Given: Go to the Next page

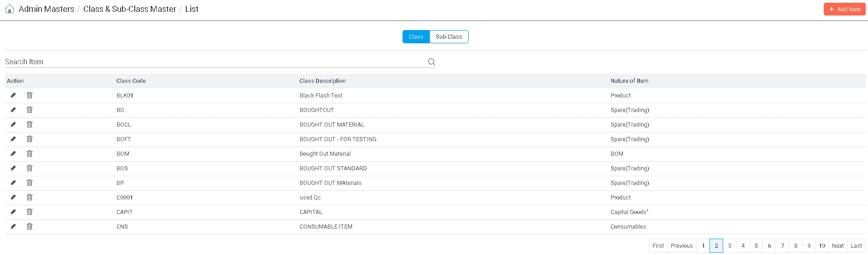Looking at the screenshot, I should pos(837,246).
